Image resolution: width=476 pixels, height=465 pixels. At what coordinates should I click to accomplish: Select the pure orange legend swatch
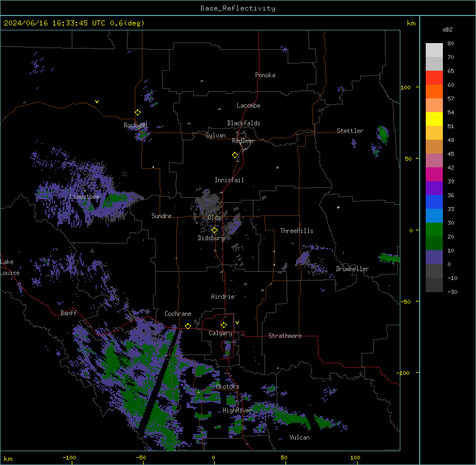(x=434, y=92)
